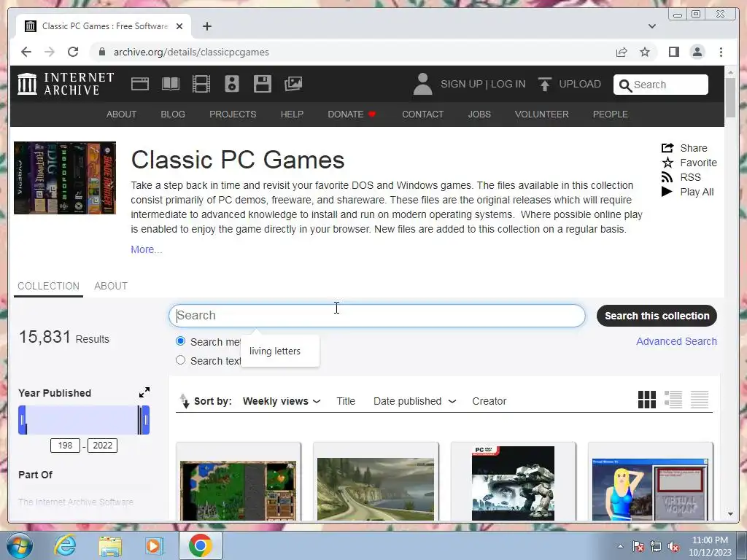
Task: Open the Advanced Search link
Action: tap(676, 341)
